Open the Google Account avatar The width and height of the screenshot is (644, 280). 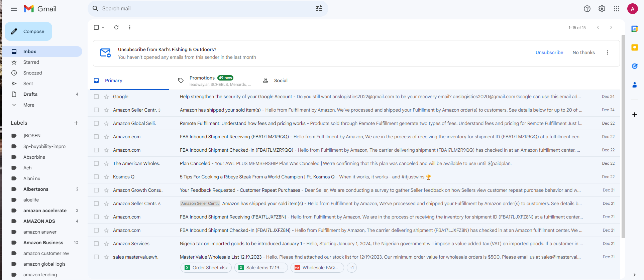[x=632, y=9]
